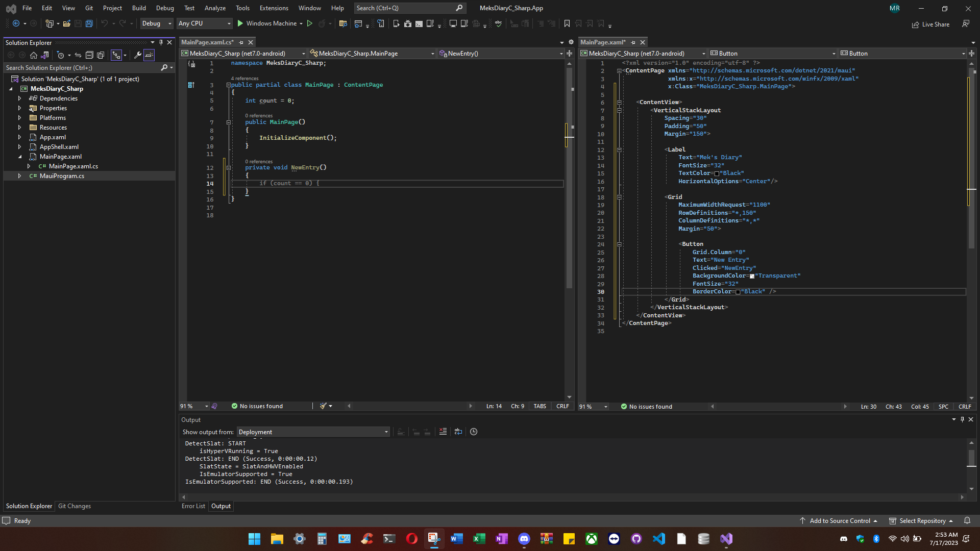Click Show All Files icon in Solution Explorer
The image size is (980, 551).
point(101,55)
